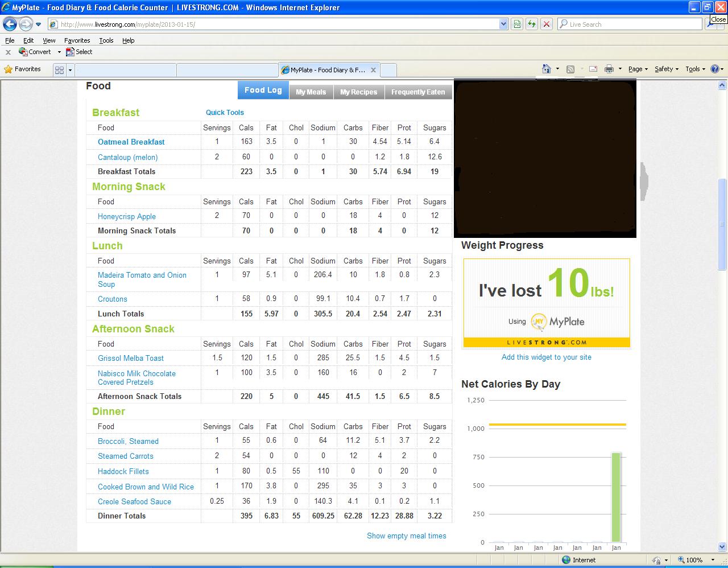Click the Show empty meal times link
728x568 pixels.
pyautogui.click(x=407, y=536)
